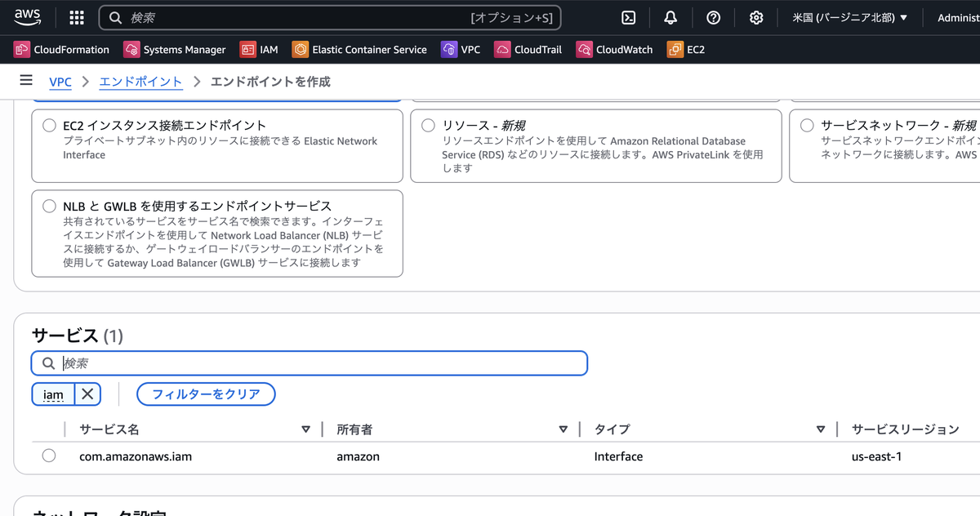Click the service name column header
980x516 pixels.
[109, 429]
